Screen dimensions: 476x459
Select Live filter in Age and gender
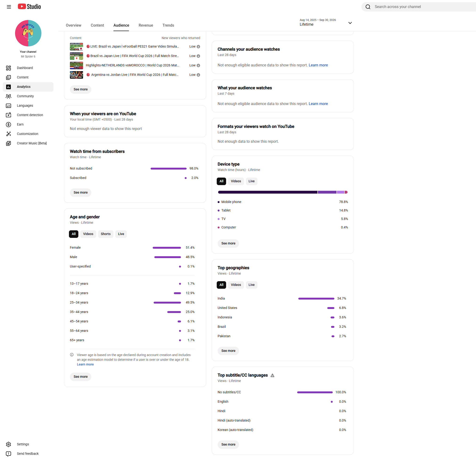click(x=121, y=234)
